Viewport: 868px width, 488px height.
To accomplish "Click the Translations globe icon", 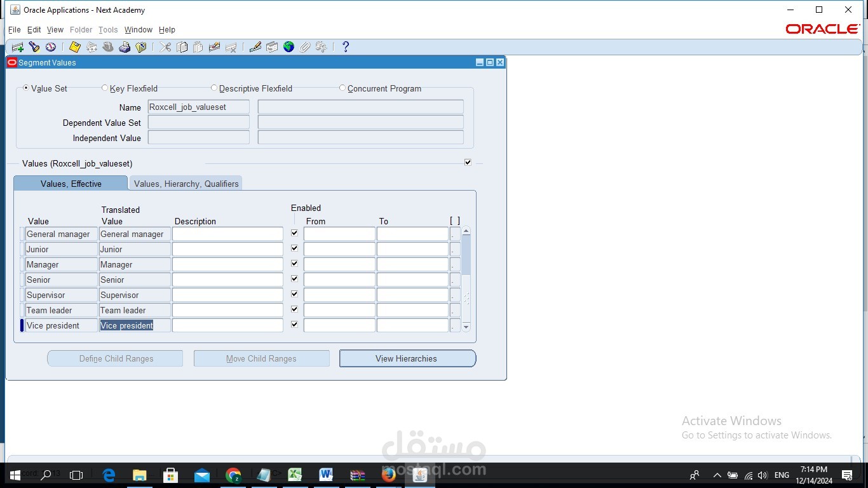I will tap(288, 47).
